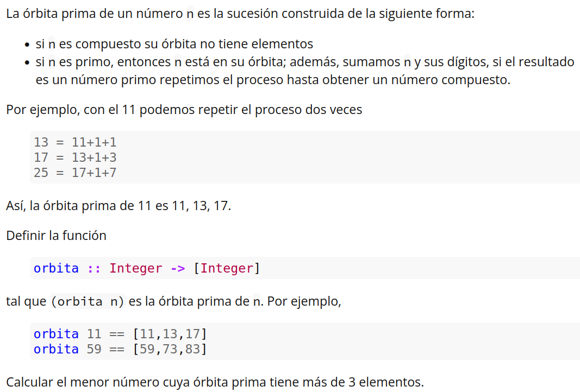Click the inline code '(orbita n)'

click(88, 301)
